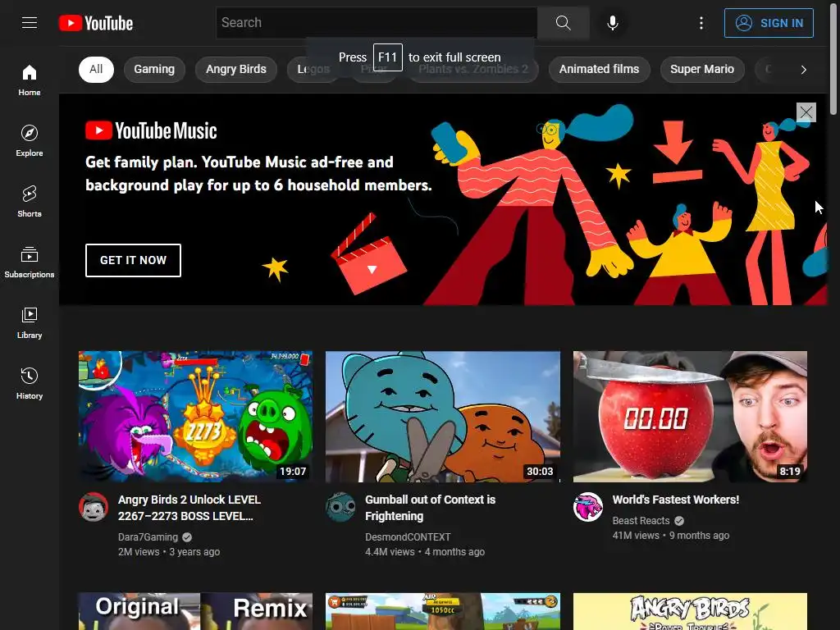Click Beast Reacts channel name

pyautogui.click(x=641, y=521)
